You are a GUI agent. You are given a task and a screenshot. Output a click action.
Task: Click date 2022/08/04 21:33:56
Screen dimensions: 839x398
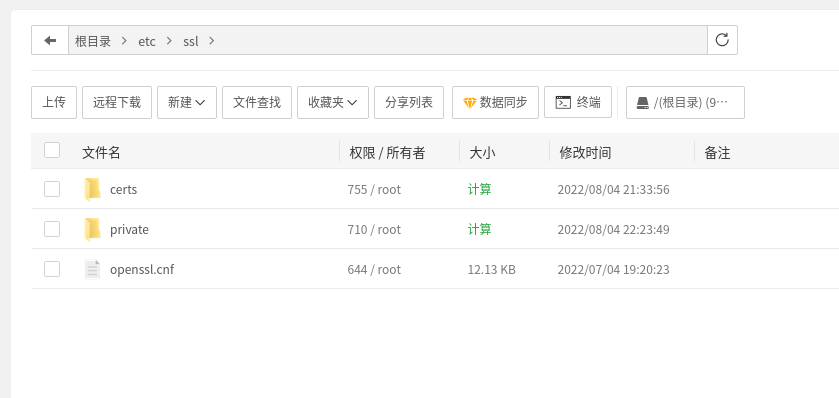coord(613,189)
